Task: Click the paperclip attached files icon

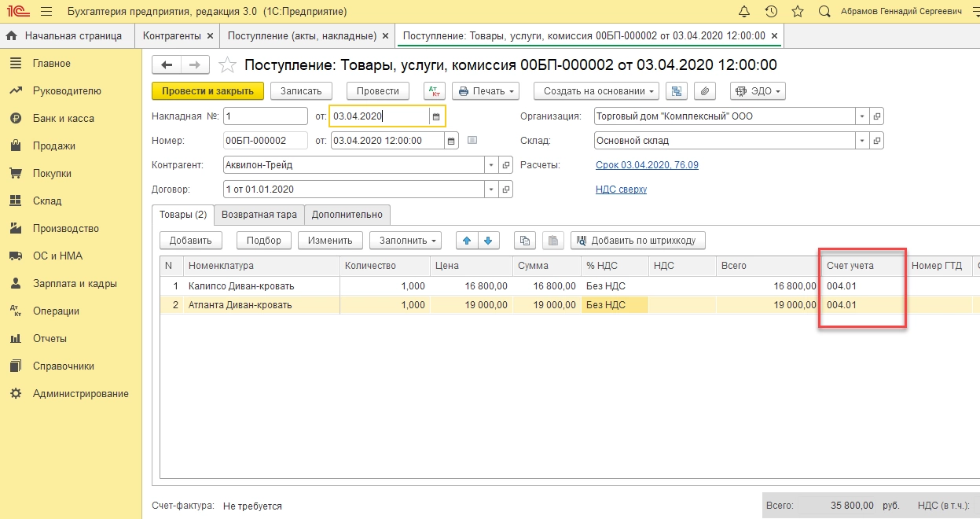Action: click(x=705, y=91)
